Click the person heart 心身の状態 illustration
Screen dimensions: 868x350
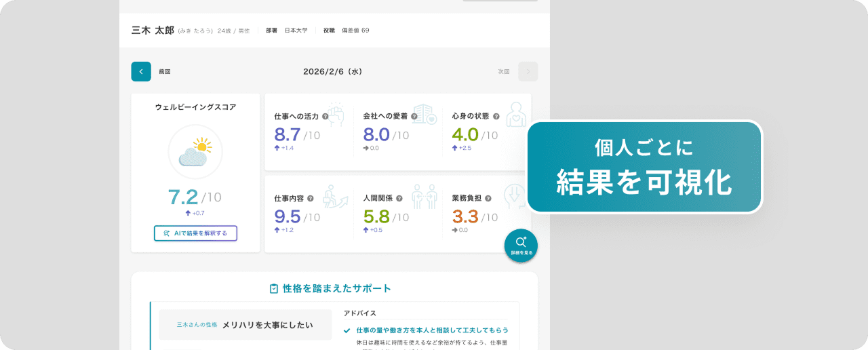[516, 114]
